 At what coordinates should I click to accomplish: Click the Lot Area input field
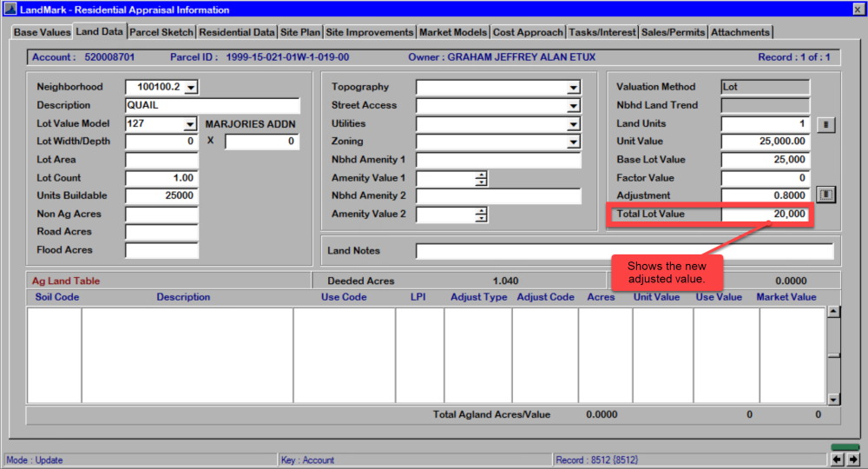tap(161, 160)
